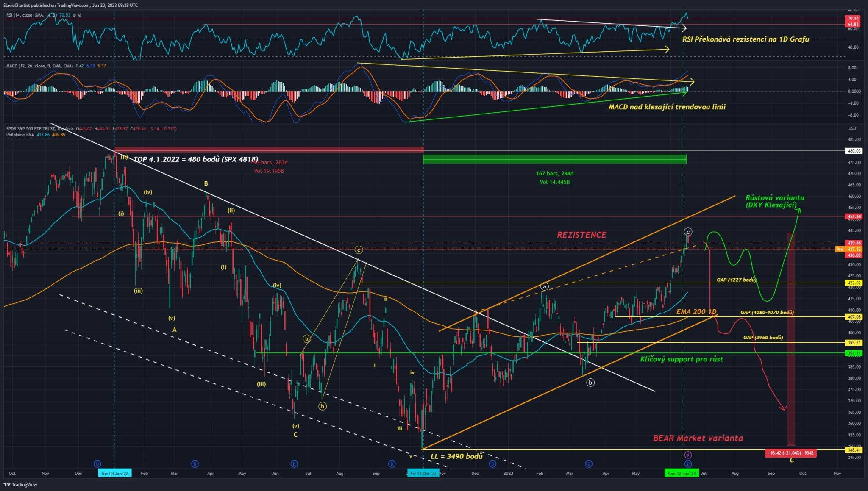Click the RSI 64.83 value label

[x=854, y=25]
